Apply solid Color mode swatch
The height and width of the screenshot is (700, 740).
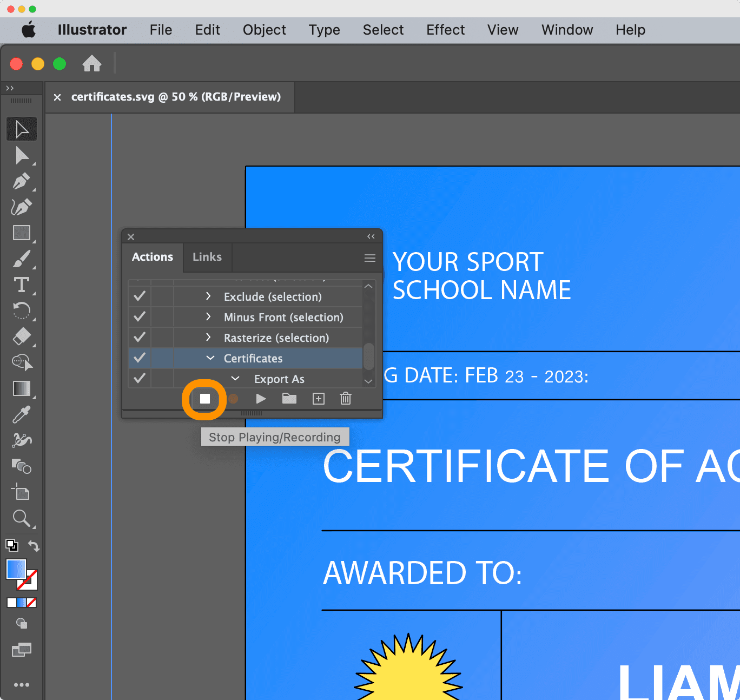pos(11,603)
